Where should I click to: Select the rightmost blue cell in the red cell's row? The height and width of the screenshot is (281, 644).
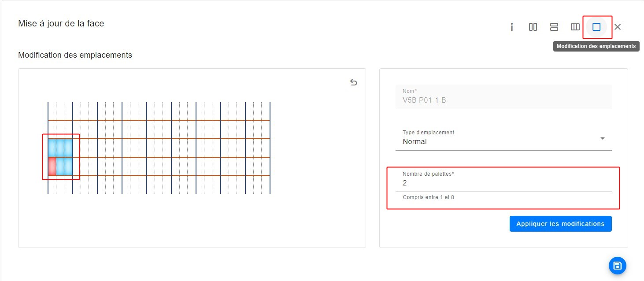coord(69,166)
